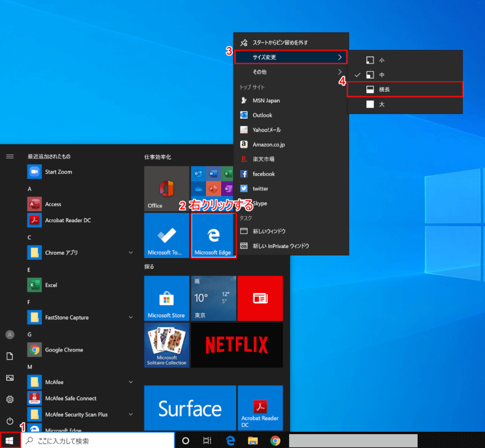
Task: Select tile size 横長
Action: click(405, 90)
